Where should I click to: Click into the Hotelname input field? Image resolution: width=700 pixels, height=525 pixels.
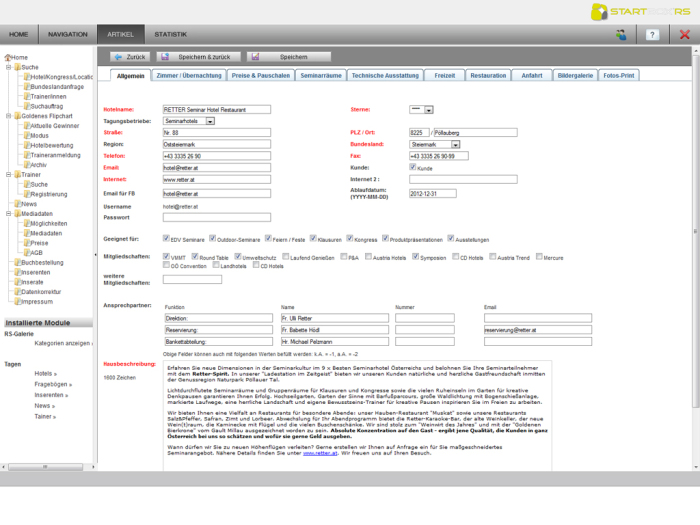click(217, 109)
